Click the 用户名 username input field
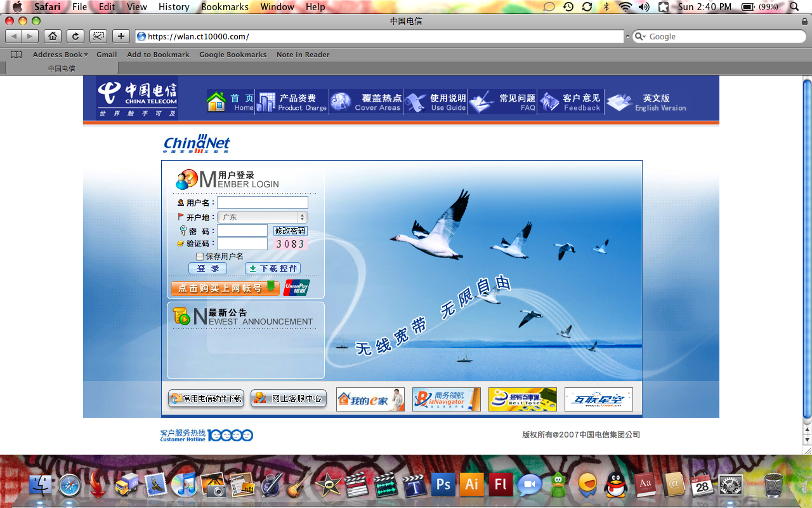The height and width of the screenshot is (508, 812). [x=263, y=203]
